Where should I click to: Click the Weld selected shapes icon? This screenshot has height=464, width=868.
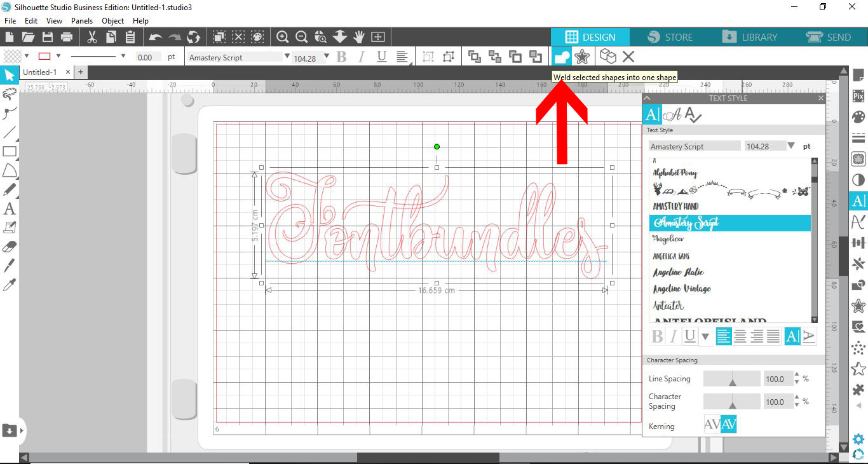(x=562, y=57)
